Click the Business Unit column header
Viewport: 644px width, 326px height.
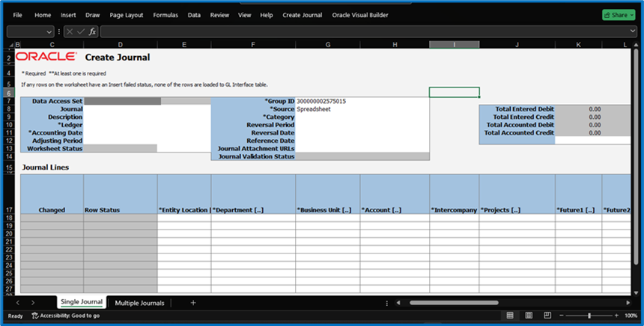coord(328,194)
